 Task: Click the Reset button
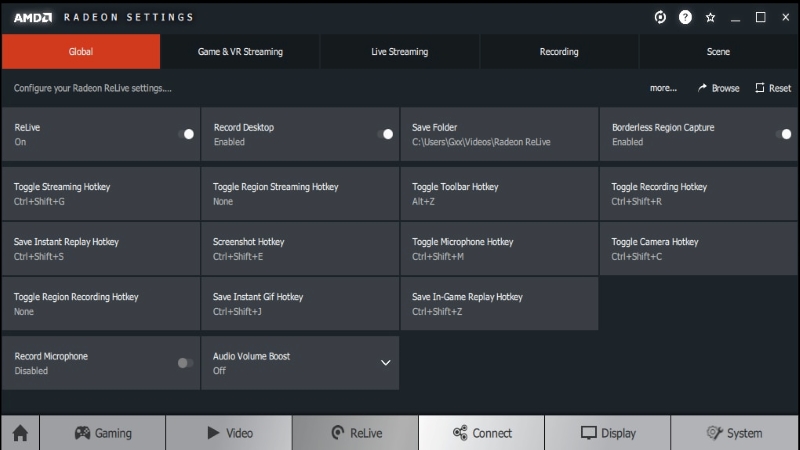click(x=773, y=88)
